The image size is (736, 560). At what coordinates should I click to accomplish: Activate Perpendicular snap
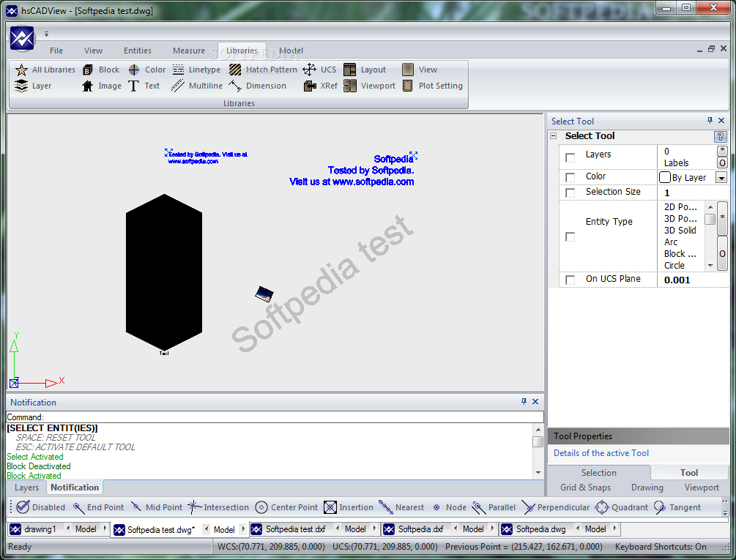point(556,507)
